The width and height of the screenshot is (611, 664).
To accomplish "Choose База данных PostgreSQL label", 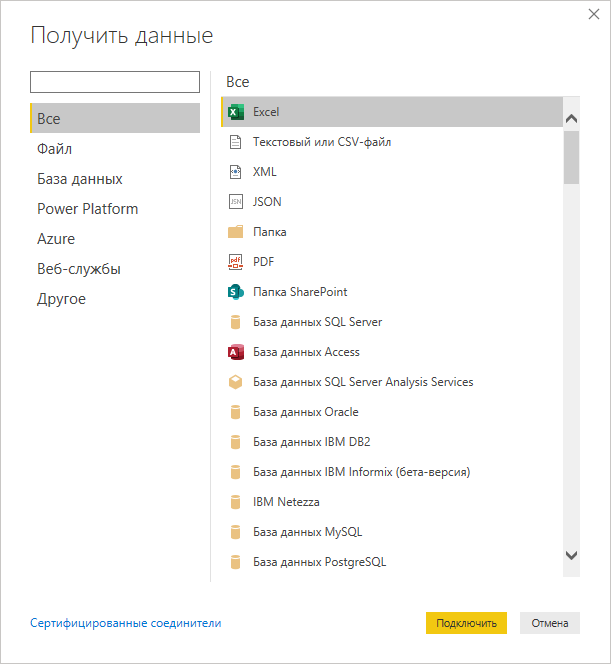I will (x=320, y=562).
